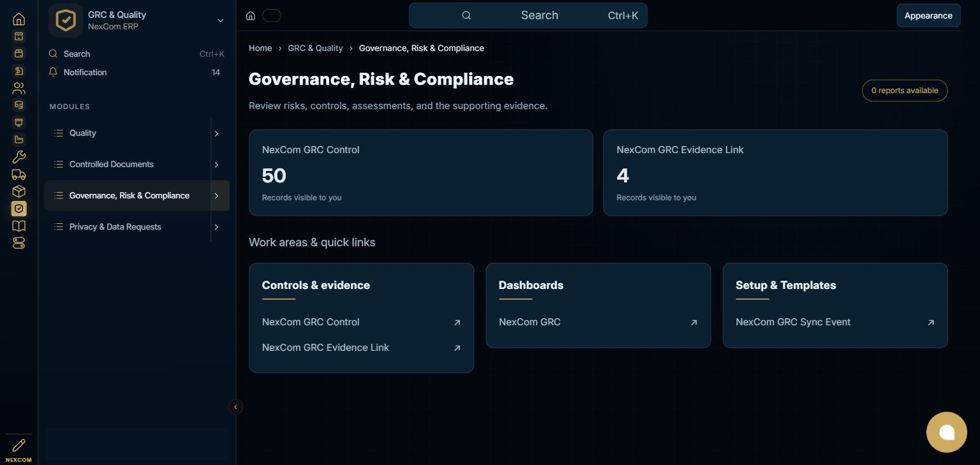Toggle the pill switch beside the top home icon

tap(272, 16)
